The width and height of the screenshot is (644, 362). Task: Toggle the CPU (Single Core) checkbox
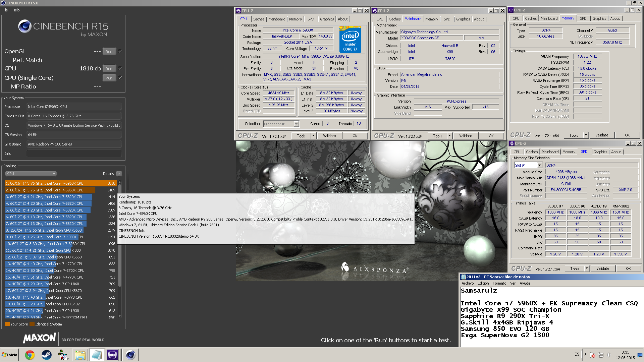(x=120, y=78)
